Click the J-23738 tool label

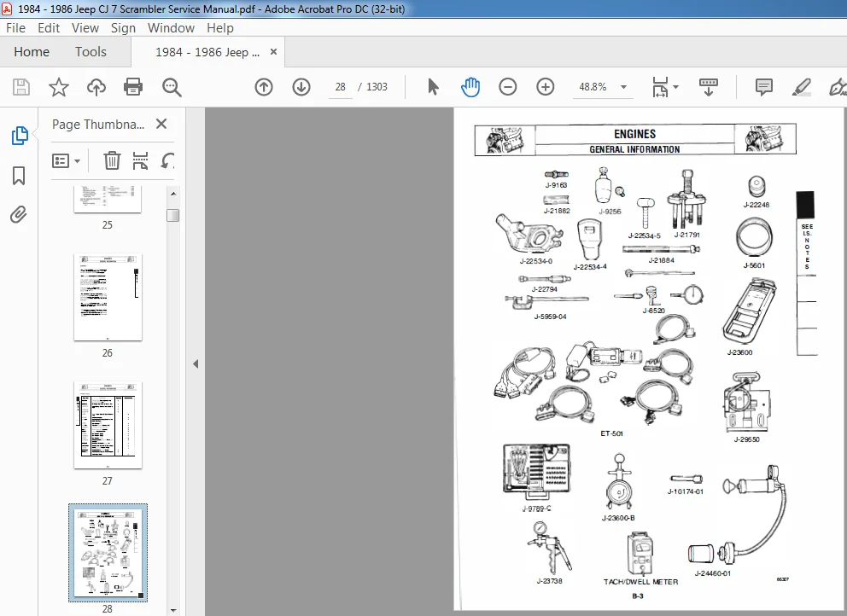coord(549,582)
